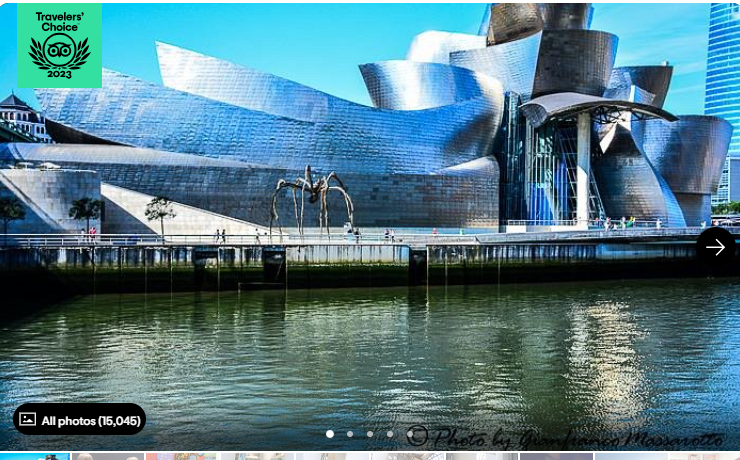Screen dimensions: 740x460
Task: Click the picture icon beside All photos
Action: (28, 420)
